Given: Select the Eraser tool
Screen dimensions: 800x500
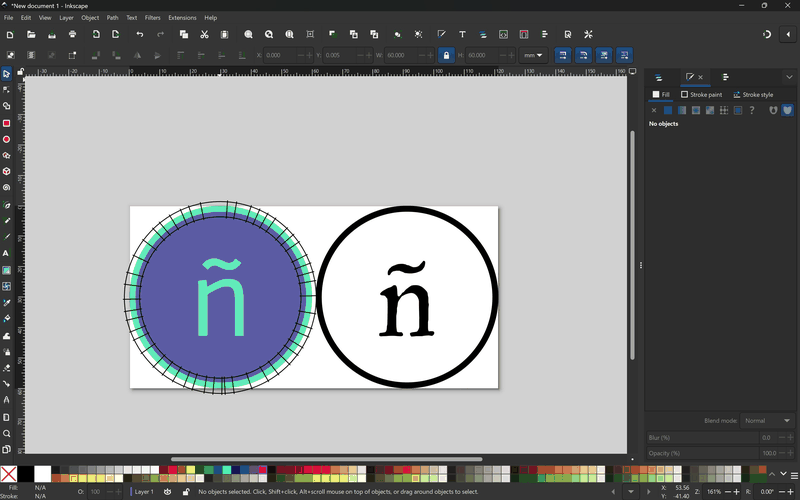Looking at the screenshot, I should [x=6, y=368].
